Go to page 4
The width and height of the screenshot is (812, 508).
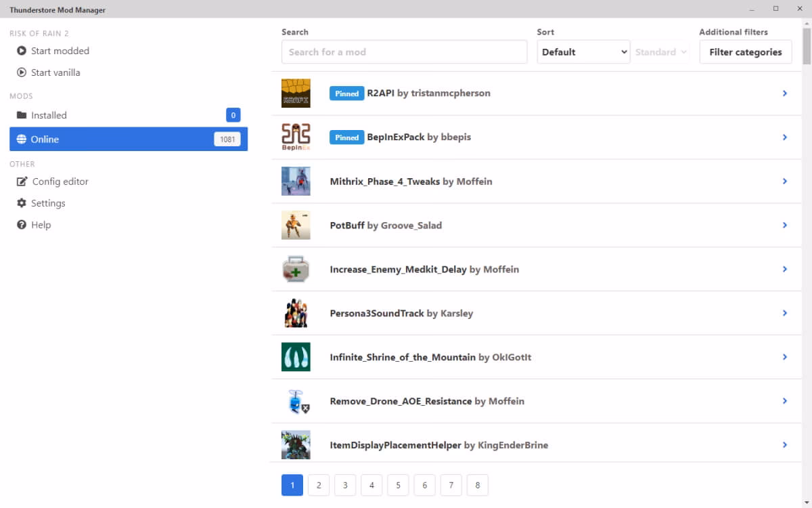point(371,485)
